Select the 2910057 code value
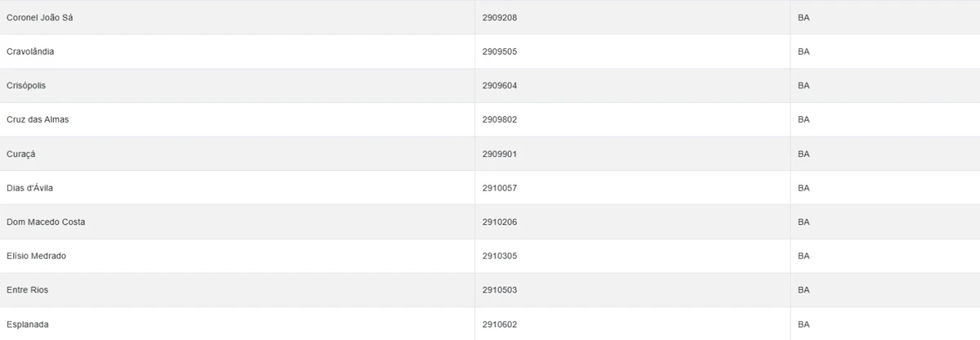Image resolution: width=980 pixels, height=340 pixels. [500, 188]
